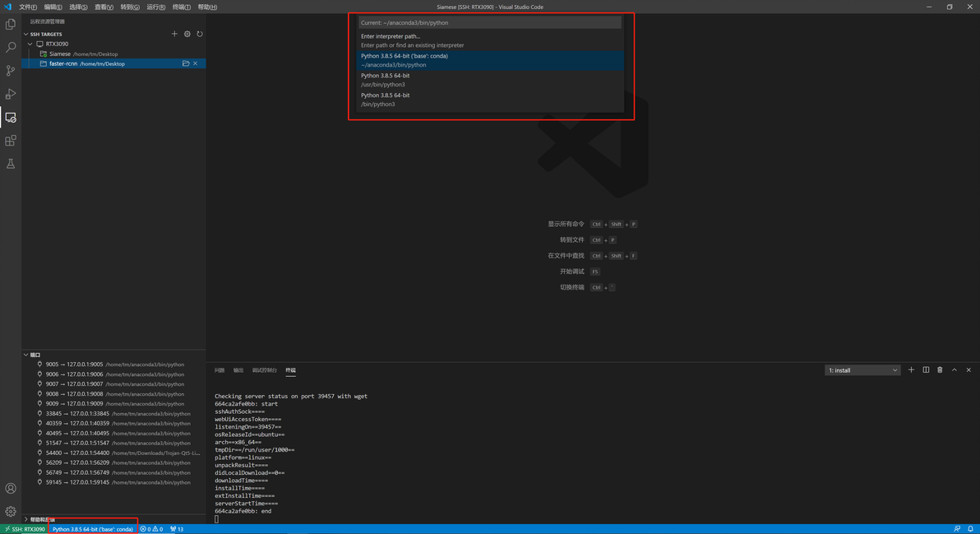Click the interpreter search input field
Viewport: 980px width, 534px height.
pos(490,22)
